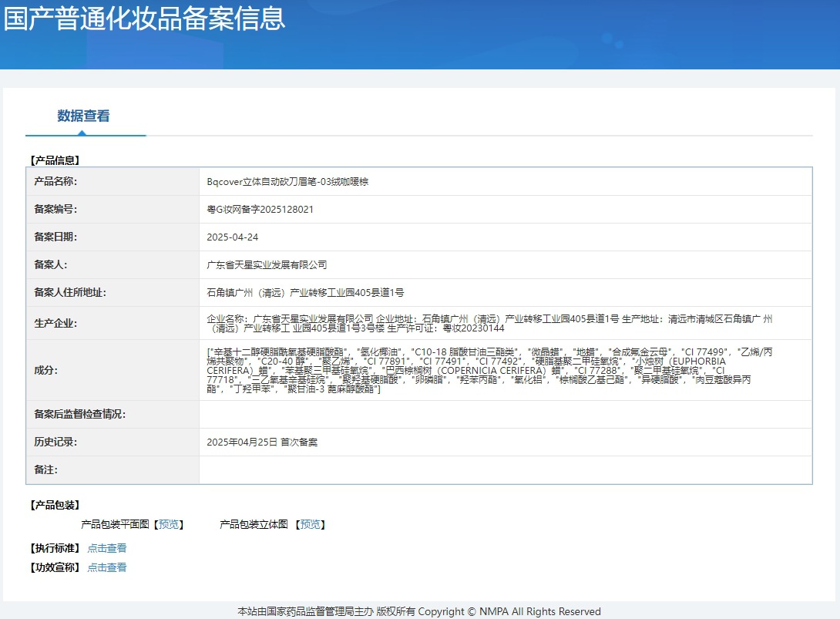Open 执行标准 点击查看 link

pyautogui.click(x=107, y=548)
